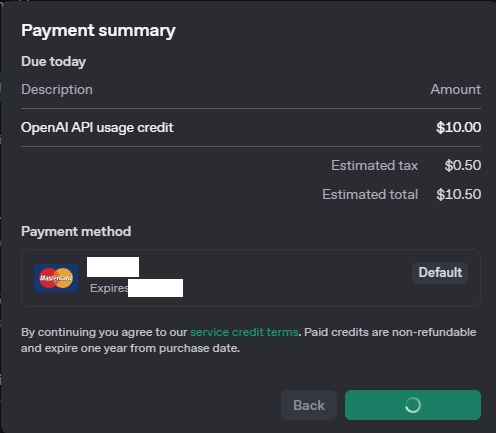Image resolution: width=496 pixels, height=433 pixels.
Task: Click the card Expires text
Action: pyautogui.click(x=109, y=288)
